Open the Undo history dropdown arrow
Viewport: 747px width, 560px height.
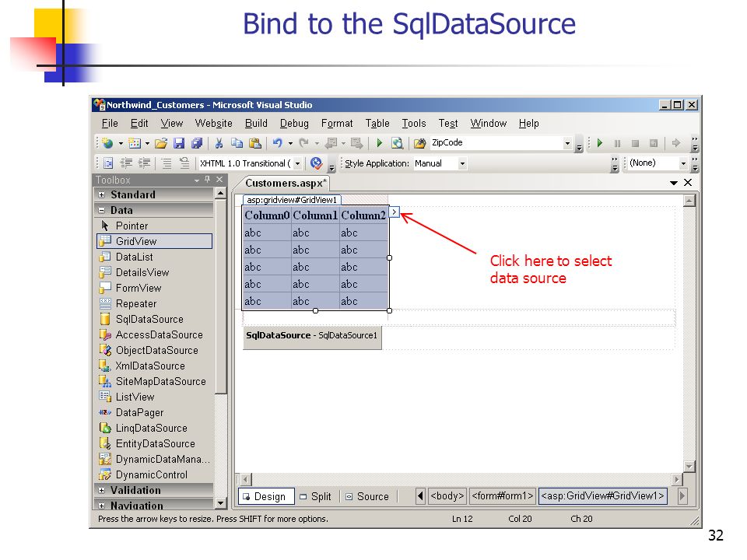pos(290,143)
